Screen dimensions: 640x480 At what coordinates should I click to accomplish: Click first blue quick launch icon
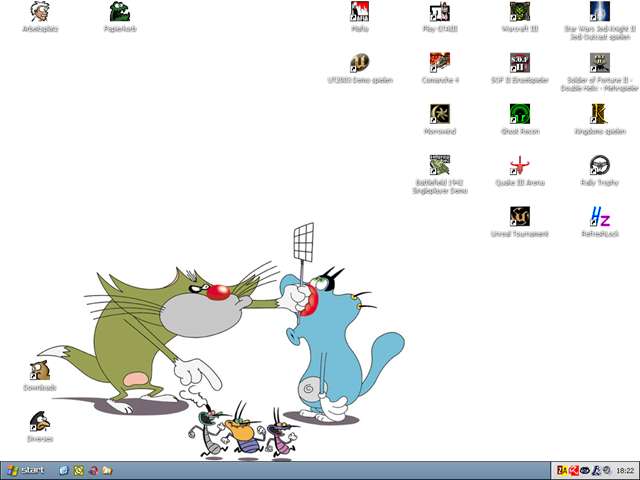coord(64,471)
